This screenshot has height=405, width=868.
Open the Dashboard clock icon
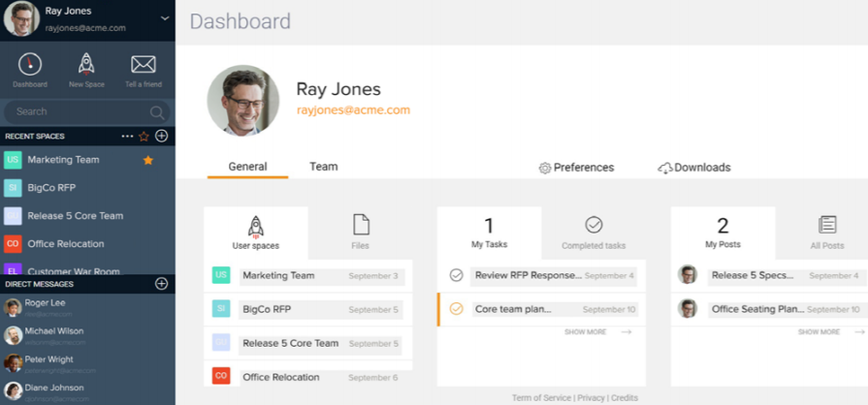[x=30, y=65]
